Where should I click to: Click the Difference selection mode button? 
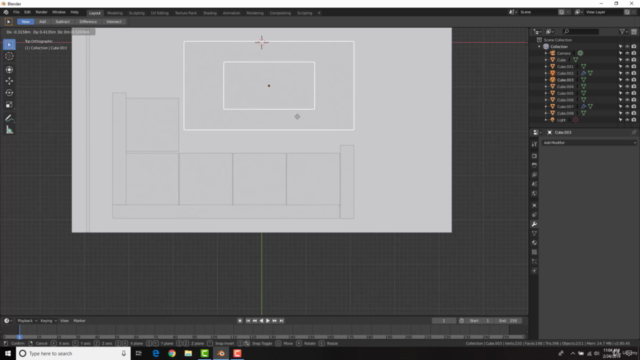88,22
